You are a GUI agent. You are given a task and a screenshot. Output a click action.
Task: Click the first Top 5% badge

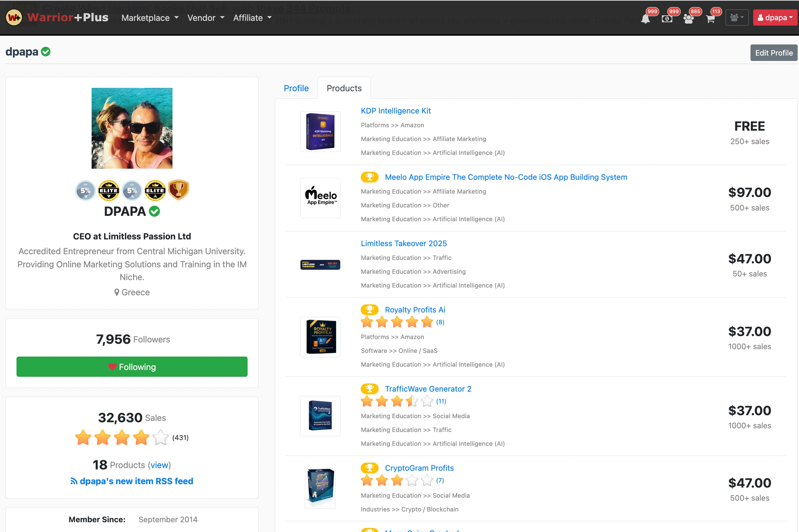[85, 190]
